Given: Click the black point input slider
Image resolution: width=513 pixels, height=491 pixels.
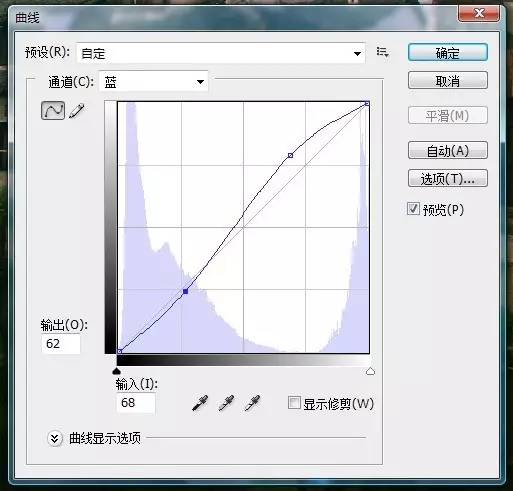Looking at the screenshot, I should [116, 371].
